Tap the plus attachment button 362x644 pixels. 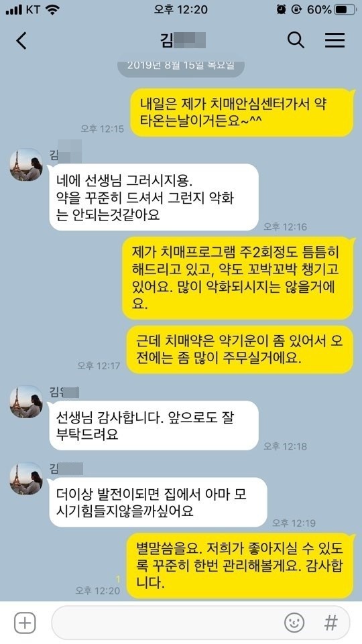[25, 623]
